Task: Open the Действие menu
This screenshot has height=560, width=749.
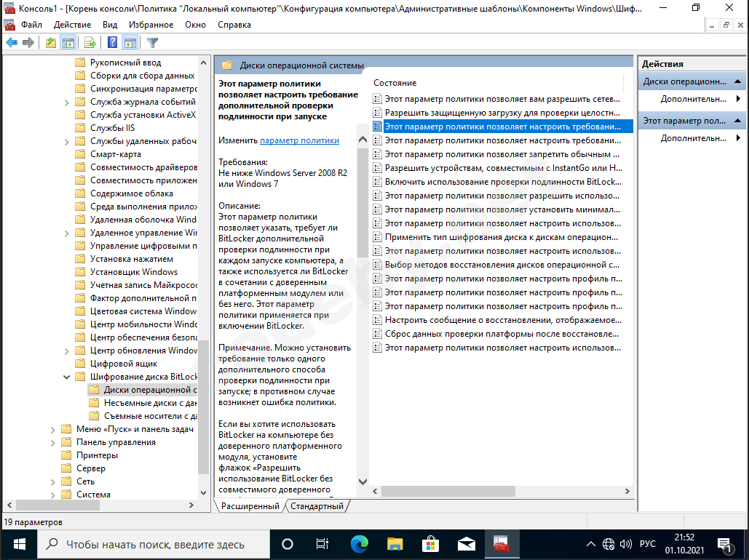Action: 73,25
